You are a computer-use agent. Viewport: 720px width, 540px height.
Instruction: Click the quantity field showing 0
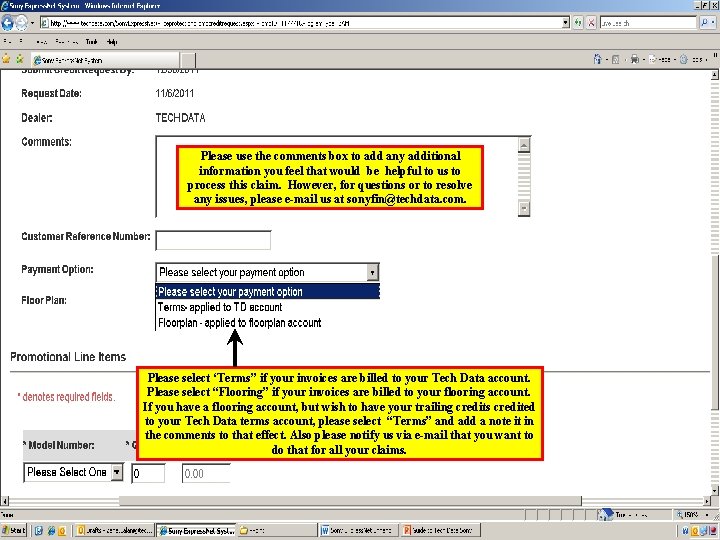(148, 473)
